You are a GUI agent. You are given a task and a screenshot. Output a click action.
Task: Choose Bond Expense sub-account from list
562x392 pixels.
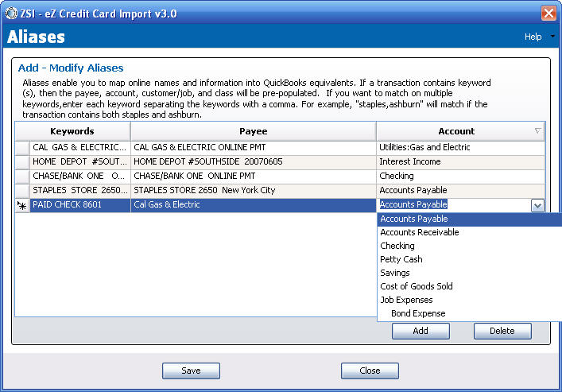470,314
